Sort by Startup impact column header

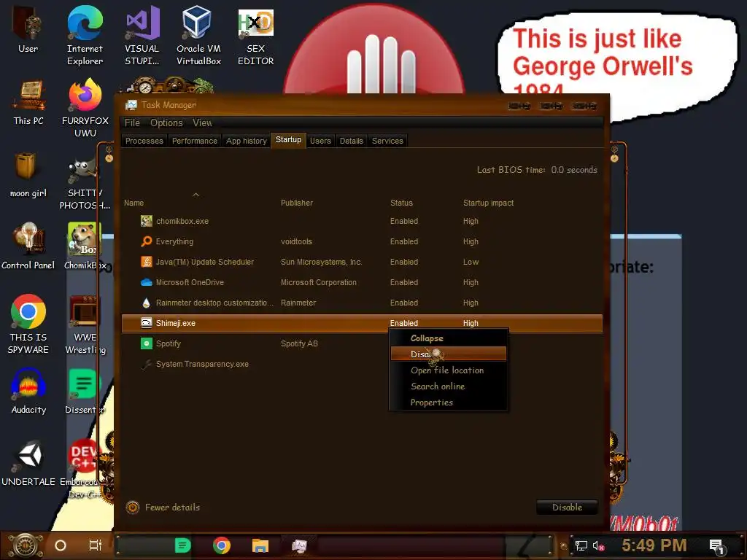[x=488, y=203]
